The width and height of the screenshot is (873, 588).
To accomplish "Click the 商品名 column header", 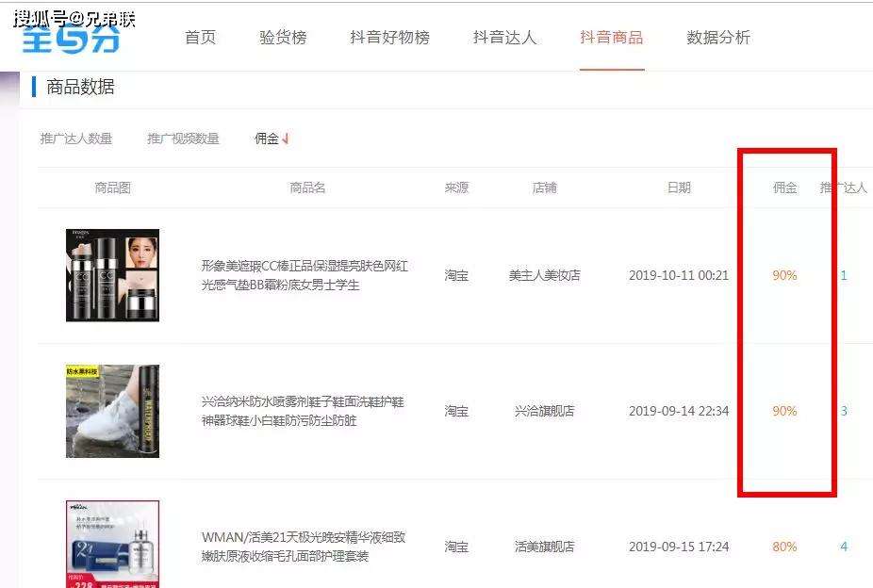I will pos(307,188).
